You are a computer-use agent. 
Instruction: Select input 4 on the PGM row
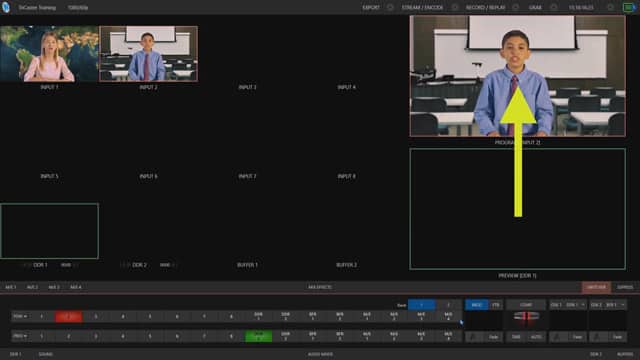point(122,316)
